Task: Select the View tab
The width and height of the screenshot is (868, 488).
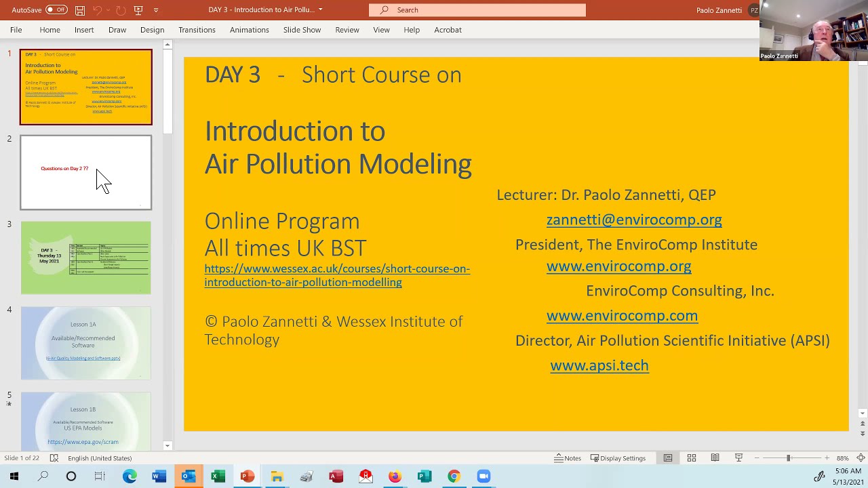Action: 381,30
